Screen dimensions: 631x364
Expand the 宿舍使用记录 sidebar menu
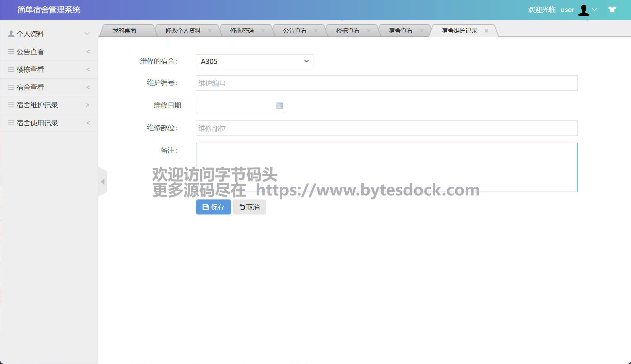coord(49,123)
